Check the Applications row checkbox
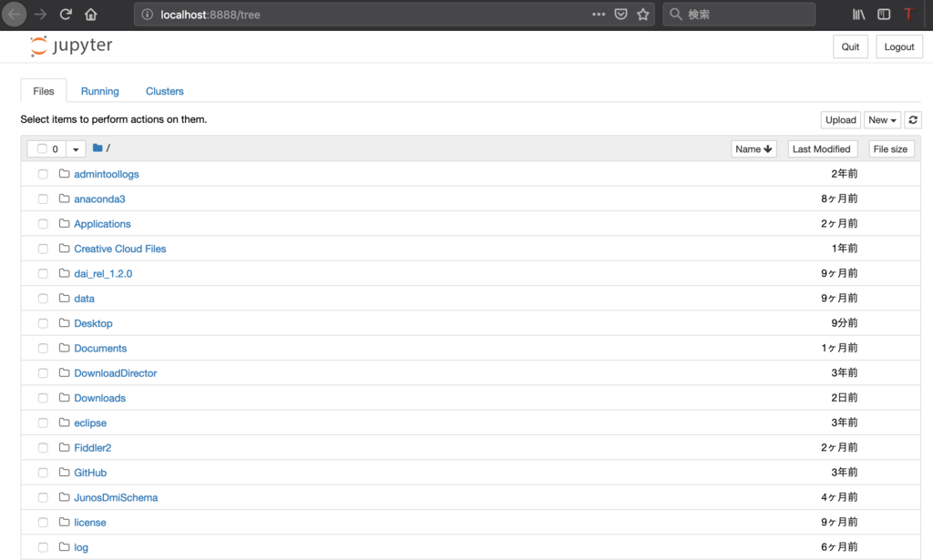Viewport: 933px width, 560px height. (43, 224)
